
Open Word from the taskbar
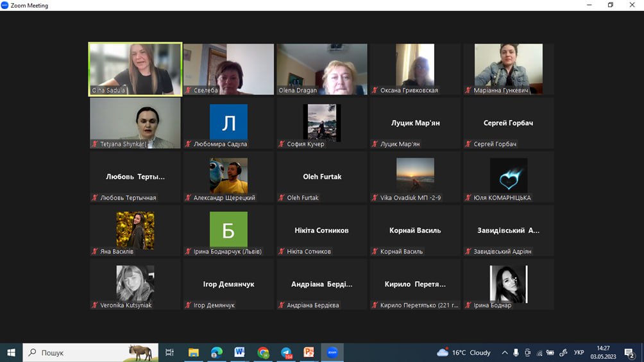click(240, 352)
